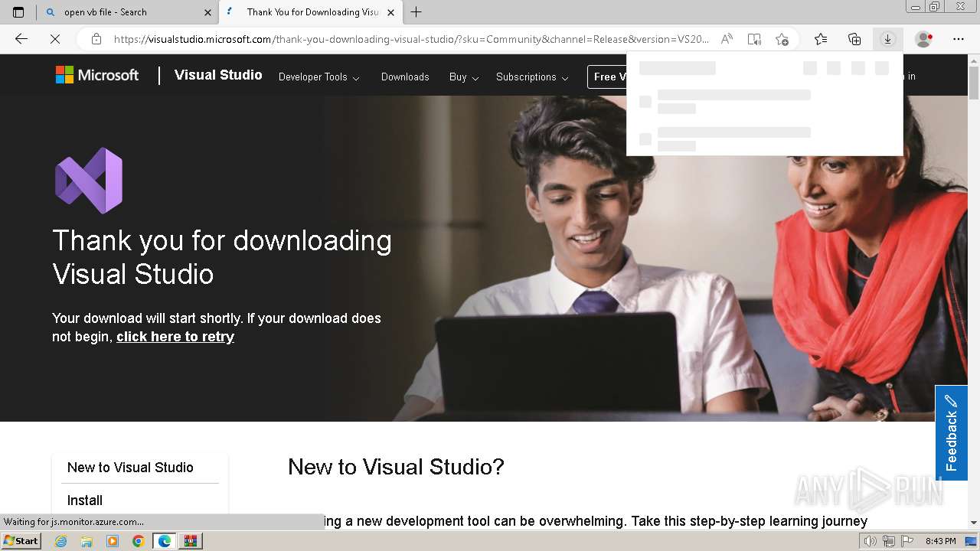The height and width of the screenshot is (551, 980).
Task: Open the Visual Studio home link
Action: pyautogui.click(x=218, y=75)
